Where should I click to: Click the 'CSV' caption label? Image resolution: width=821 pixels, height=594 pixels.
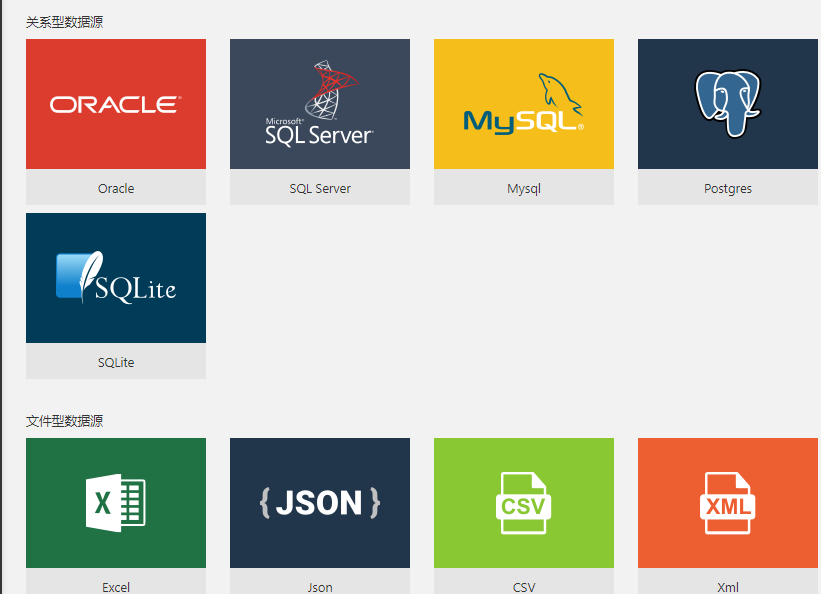[x=524, y=588]
